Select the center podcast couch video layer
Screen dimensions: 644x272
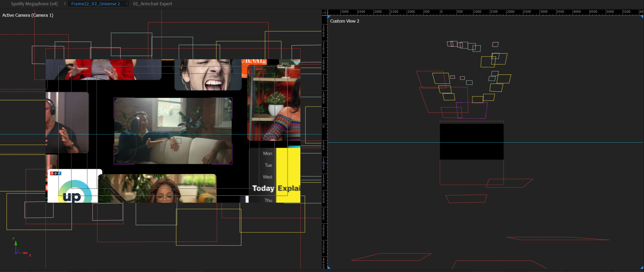point(173,131)
